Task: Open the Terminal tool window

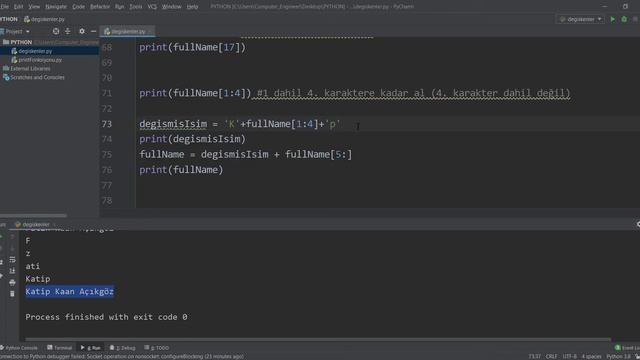Action: click(60, 348)
